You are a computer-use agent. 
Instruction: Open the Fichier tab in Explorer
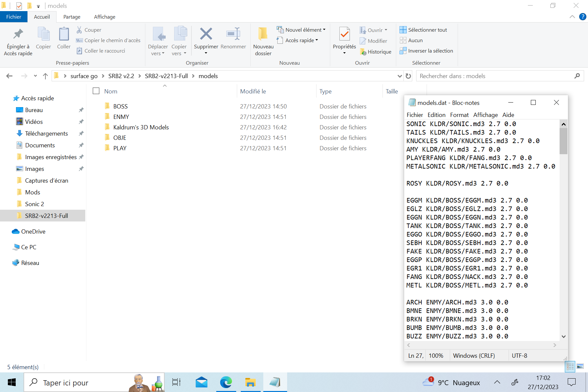click(14, 17)
